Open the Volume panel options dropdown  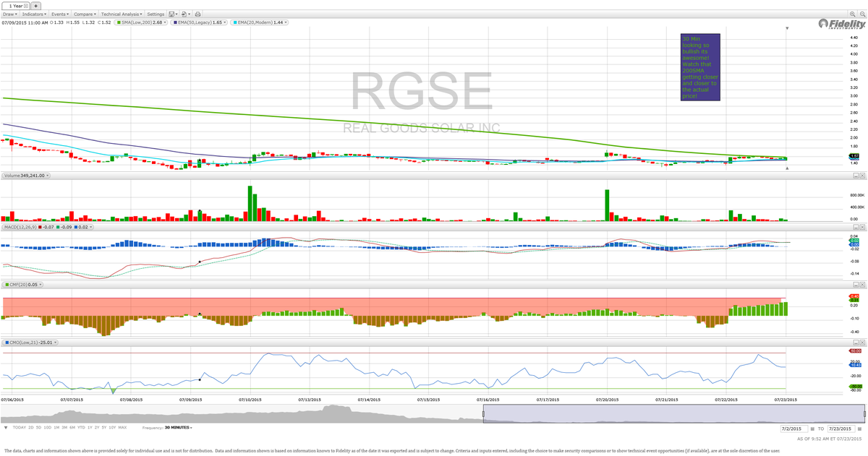click(48, 175)
